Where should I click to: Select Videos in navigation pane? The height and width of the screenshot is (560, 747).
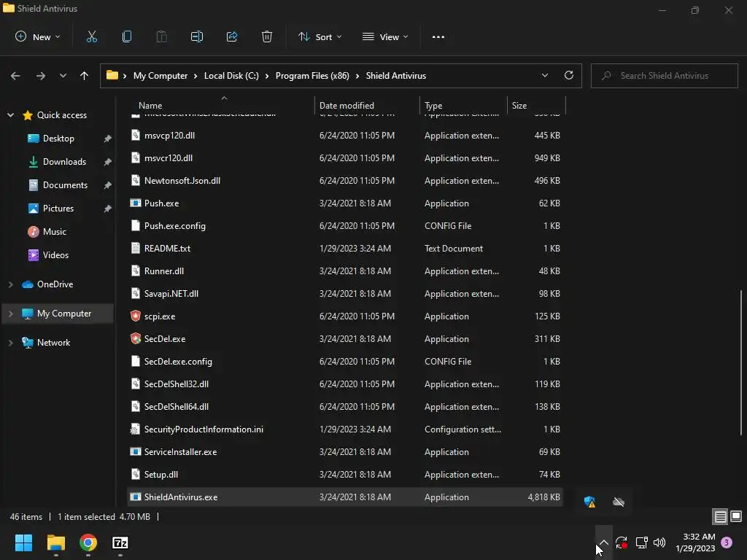point(55,254)
